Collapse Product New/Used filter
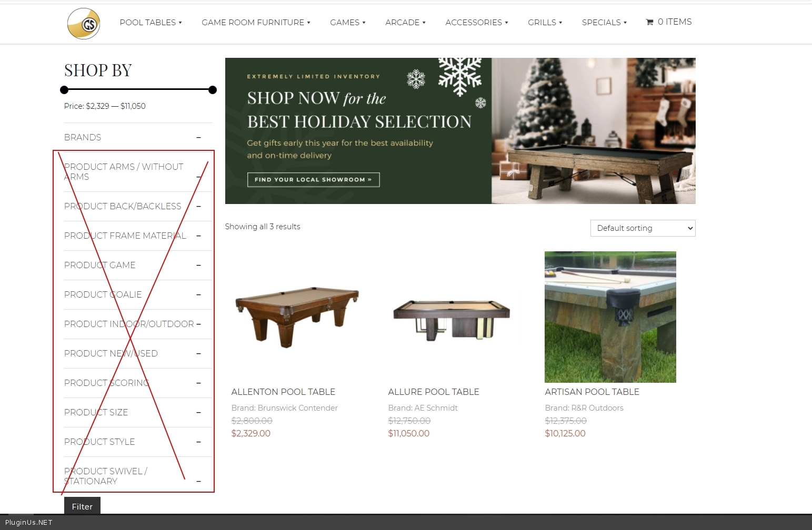 198,354
